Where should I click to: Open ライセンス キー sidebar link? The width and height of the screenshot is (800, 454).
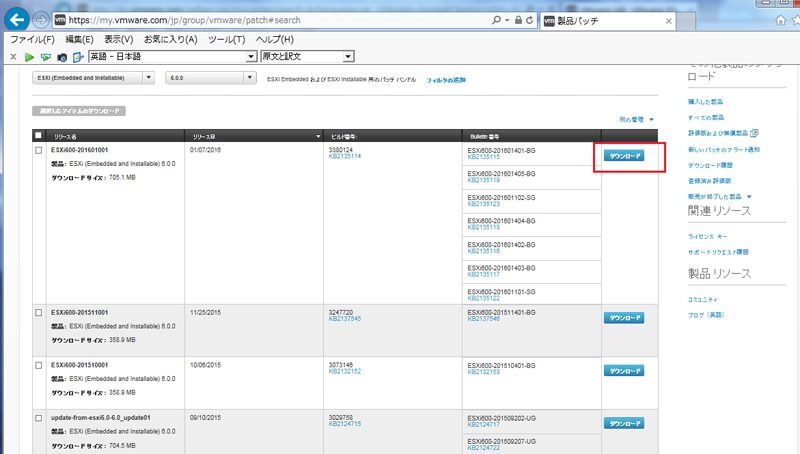coord(707,237)
